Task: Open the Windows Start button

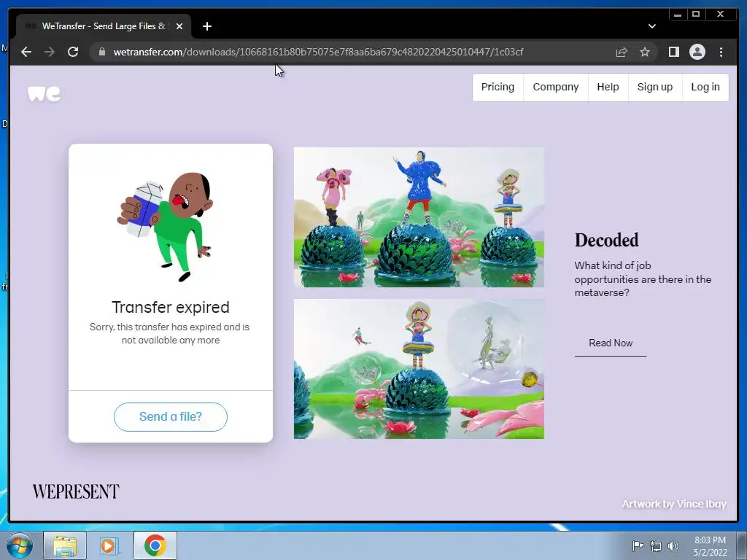Action: coord(20,545)
